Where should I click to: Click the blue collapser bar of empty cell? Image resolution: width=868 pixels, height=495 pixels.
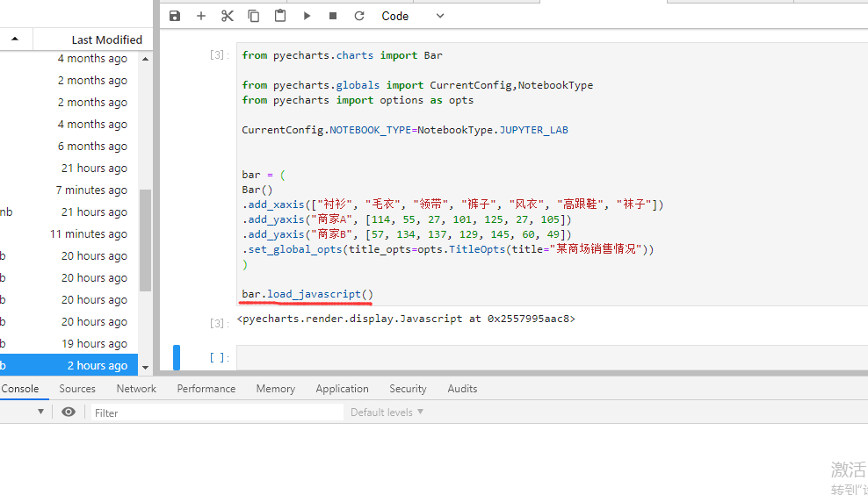[x=177, y=357]
